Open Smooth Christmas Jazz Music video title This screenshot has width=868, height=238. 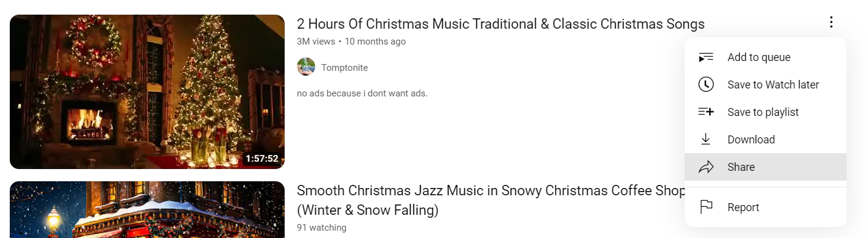click(491, 200)
